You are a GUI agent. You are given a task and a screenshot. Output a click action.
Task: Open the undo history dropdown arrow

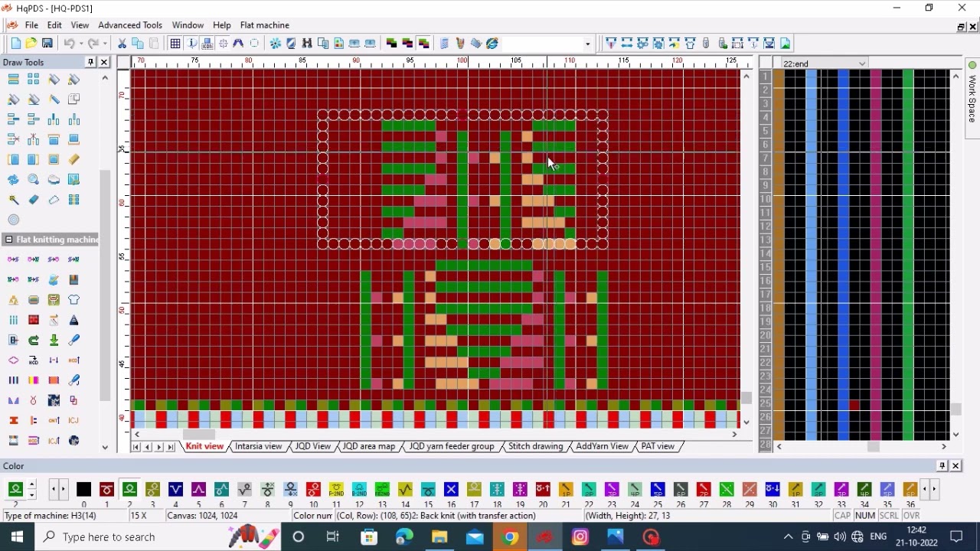[x=81, y=44]
